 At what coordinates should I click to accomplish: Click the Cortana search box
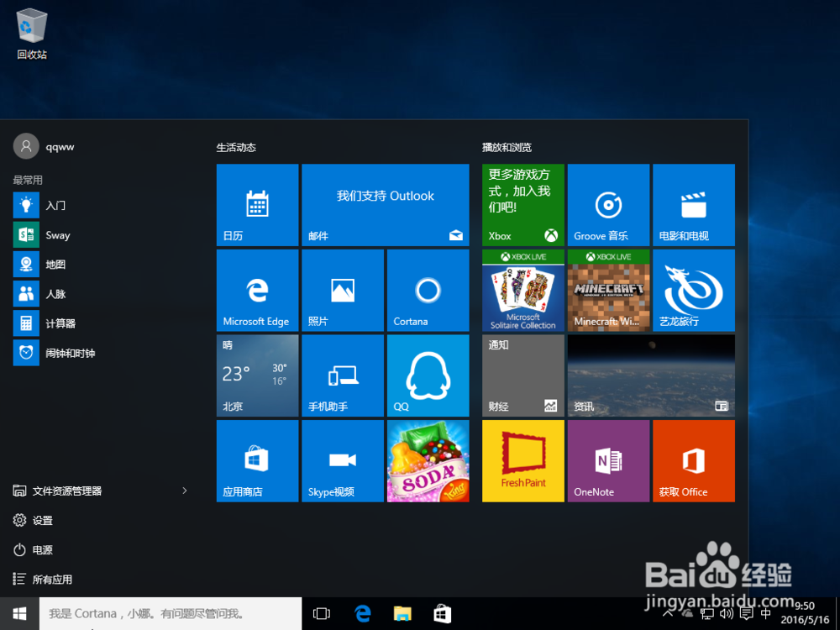click(171, 613)
